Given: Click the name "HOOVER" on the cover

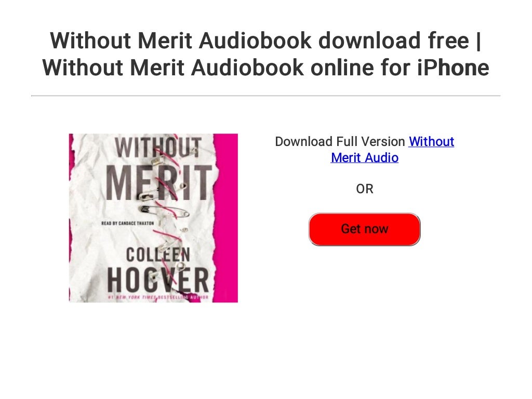Looking at the screenshot, I should [158, 280].
